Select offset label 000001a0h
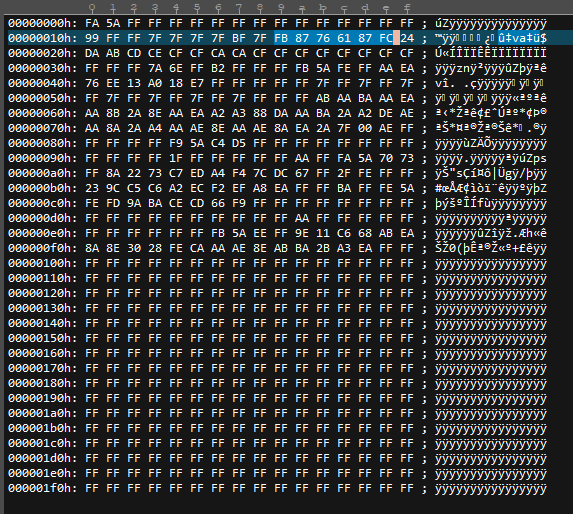The width and height of the screenshot is (573, 514). click(x=43, y=413)
